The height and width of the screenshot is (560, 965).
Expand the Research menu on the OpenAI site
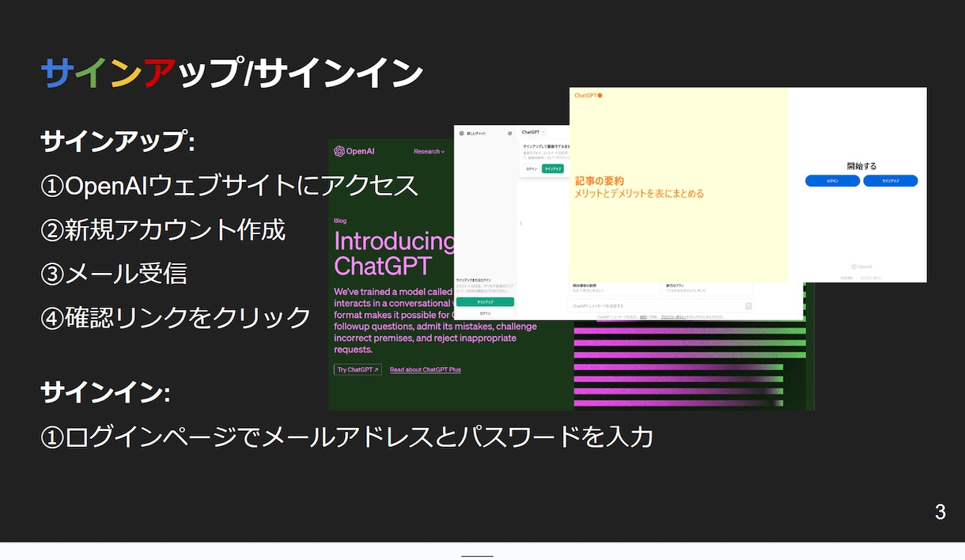tap(429, 152)
